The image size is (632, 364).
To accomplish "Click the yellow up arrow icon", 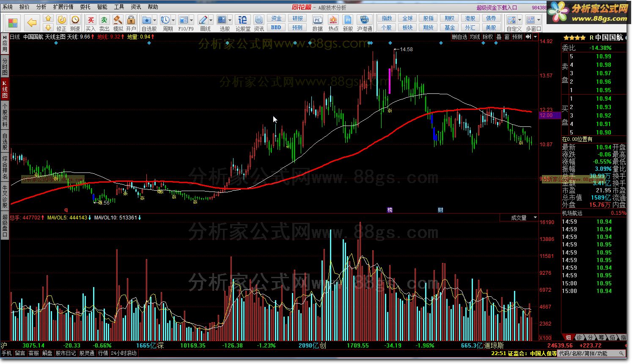I will click(x=48, y=19).
